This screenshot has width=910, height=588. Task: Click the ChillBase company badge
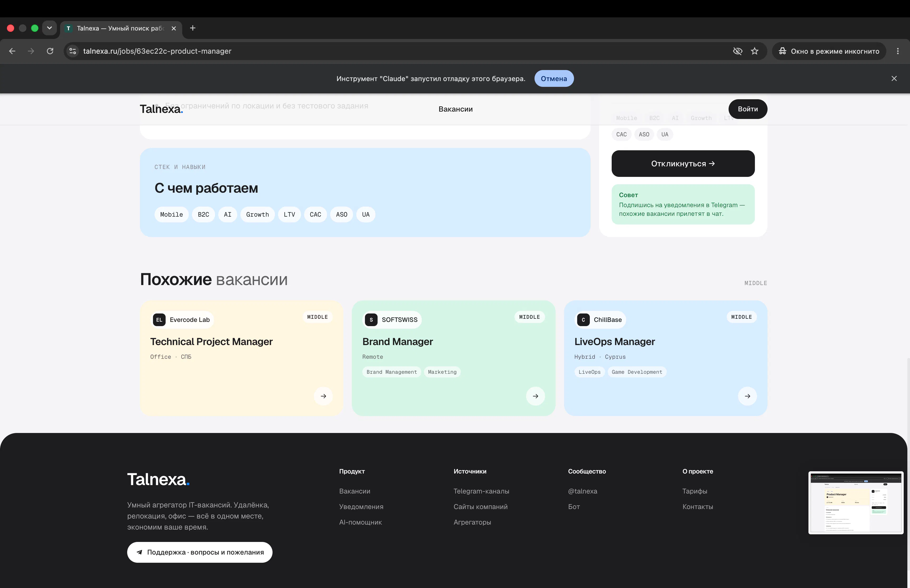tap(600, 320)
